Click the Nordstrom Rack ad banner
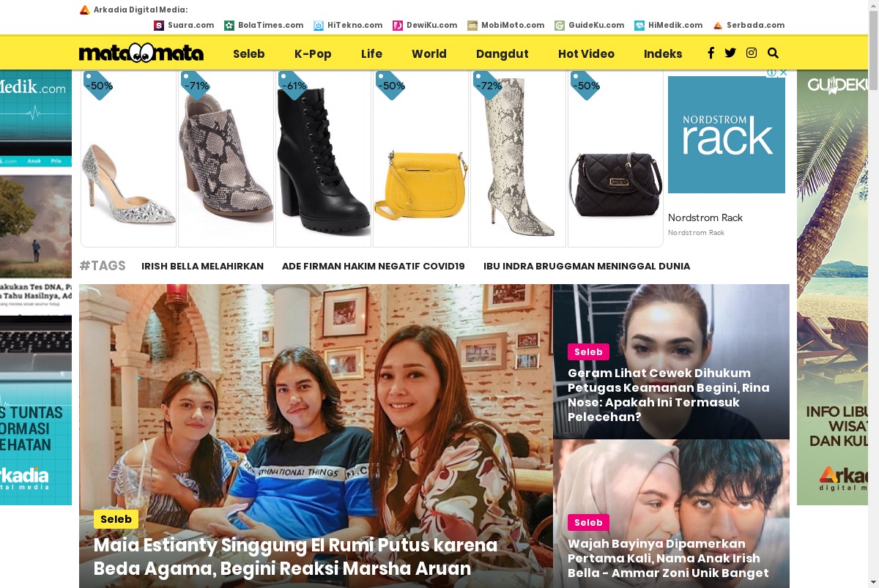Screen dimensions: 879x588 727,135
